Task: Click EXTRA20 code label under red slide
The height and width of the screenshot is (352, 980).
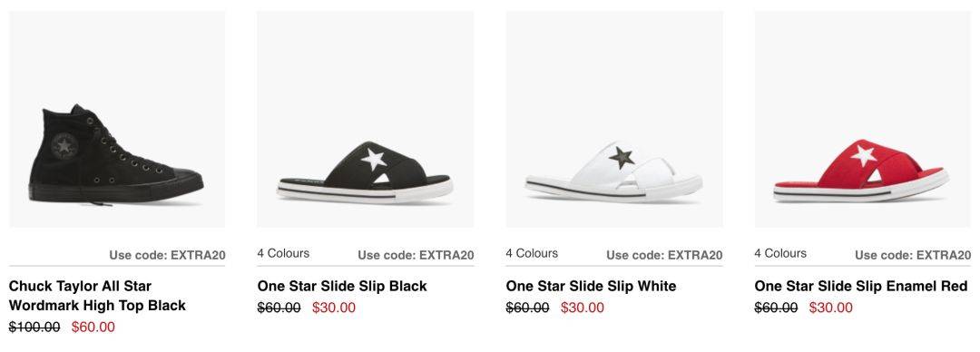Action: click(913, 255)
